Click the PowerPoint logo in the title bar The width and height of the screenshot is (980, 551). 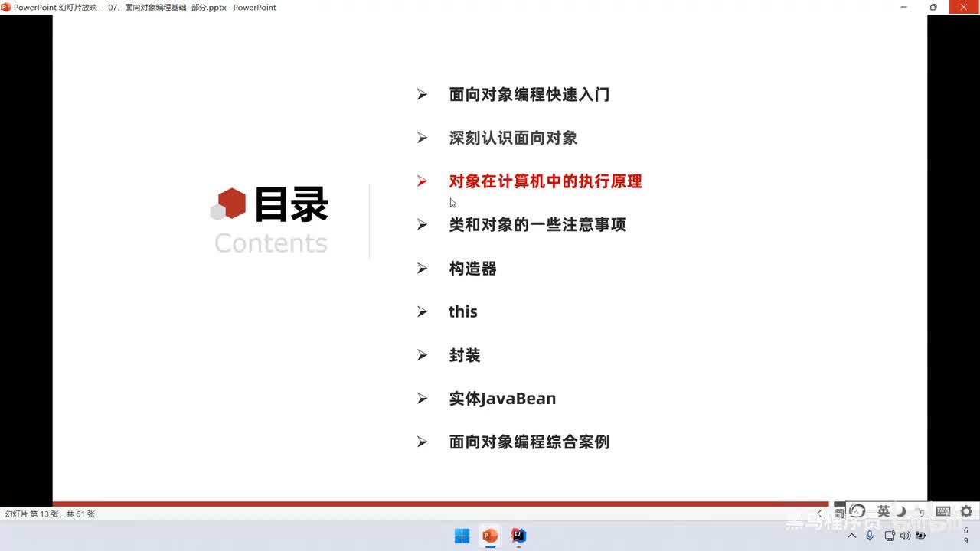pos(6,7)
